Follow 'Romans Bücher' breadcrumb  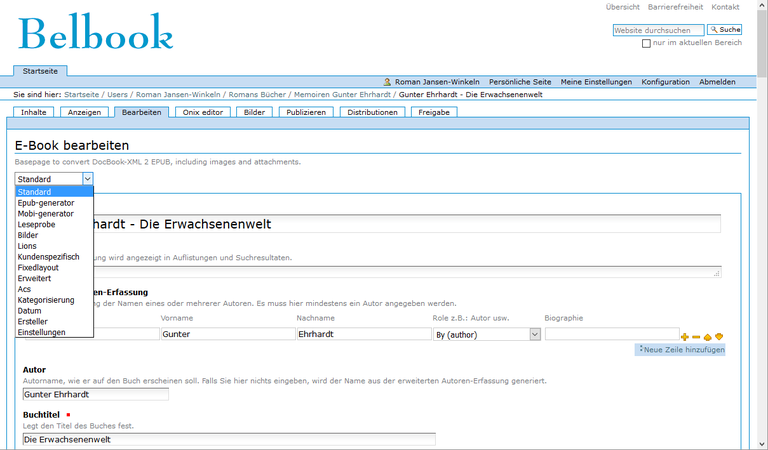pos(257,95)
